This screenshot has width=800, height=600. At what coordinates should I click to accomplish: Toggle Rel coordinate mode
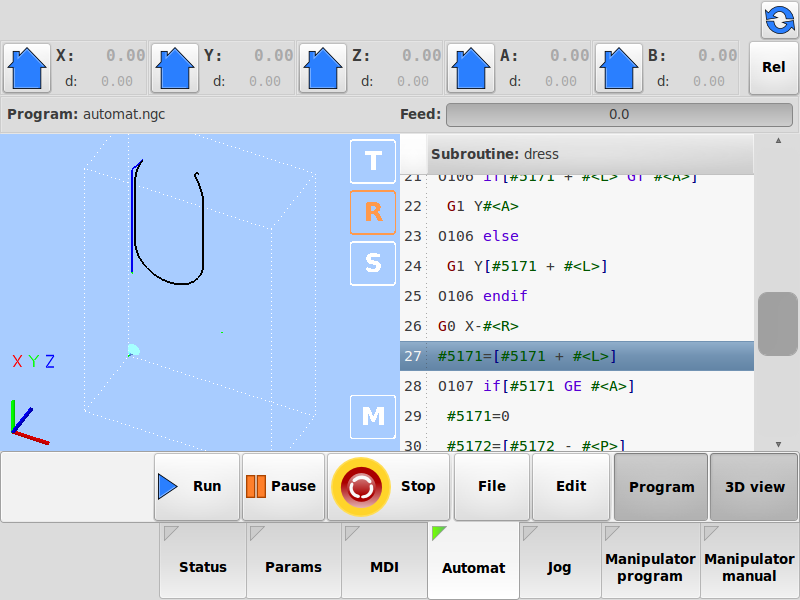(773, 68)
